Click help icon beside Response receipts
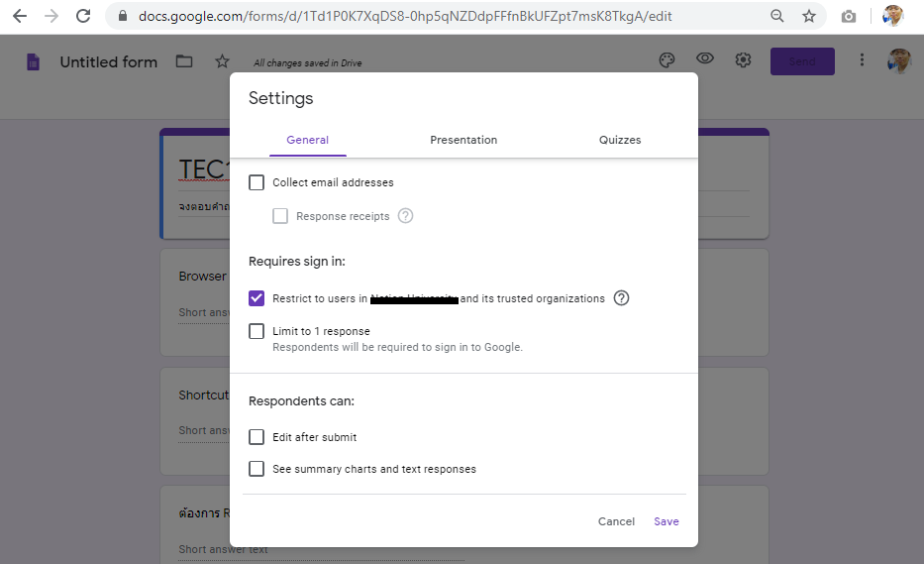The width and height of the screenshot is (924, 564). pyautogui.click(x=405, y=216)
